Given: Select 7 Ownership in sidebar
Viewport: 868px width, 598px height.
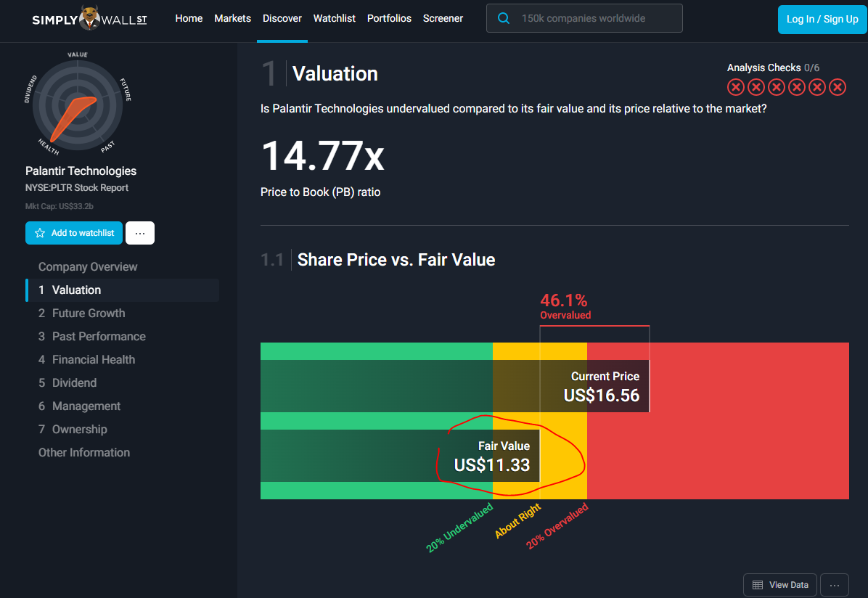Looking at the screenshot, I should coord(73,430).
